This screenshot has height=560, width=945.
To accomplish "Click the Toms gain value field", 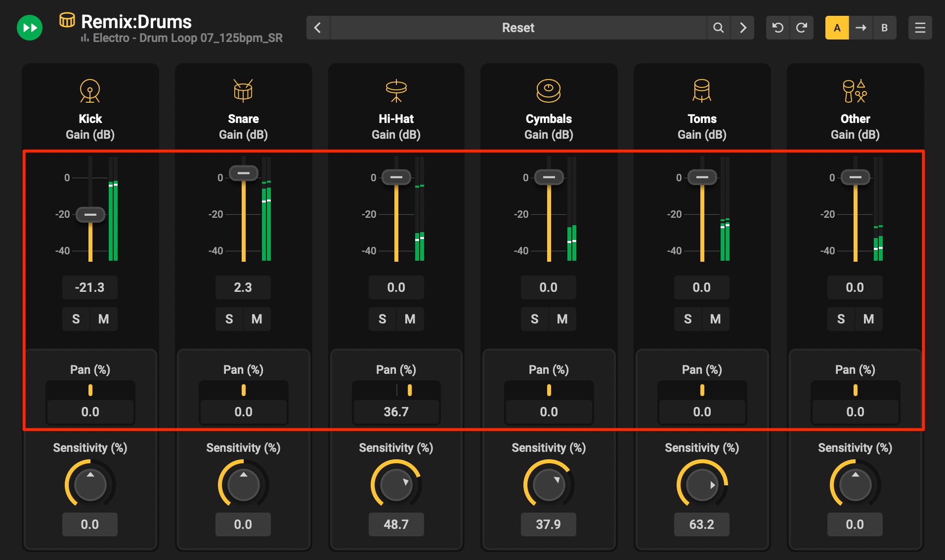I will tap(702, 287).
